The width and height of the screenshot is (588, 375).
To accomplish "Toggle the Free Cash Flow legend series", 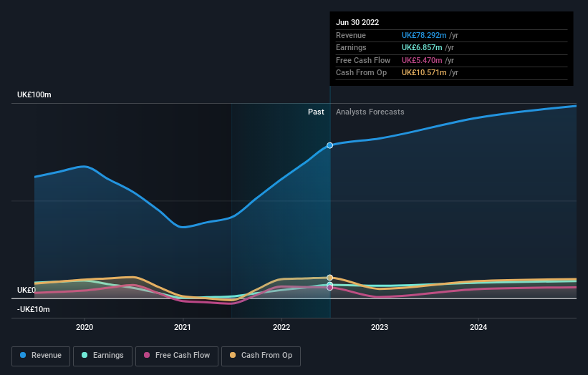I will click(177, 356).
